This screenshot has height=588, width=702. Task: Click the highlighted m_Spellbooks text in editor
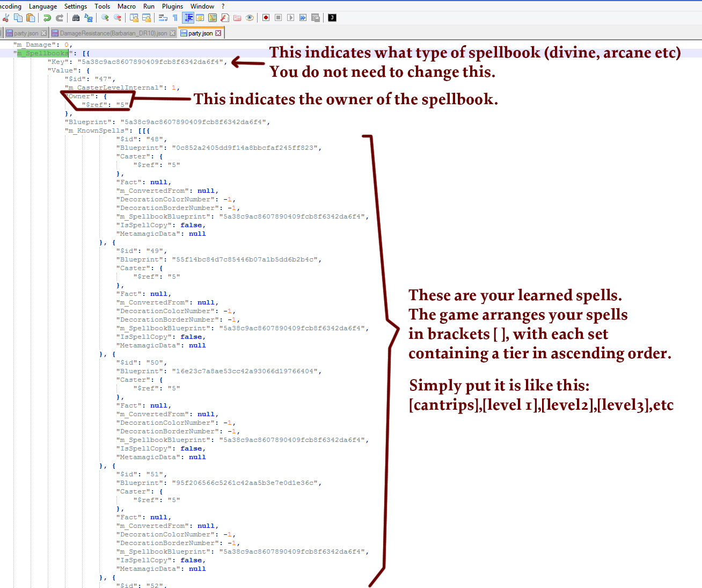[x=43, y=53]
